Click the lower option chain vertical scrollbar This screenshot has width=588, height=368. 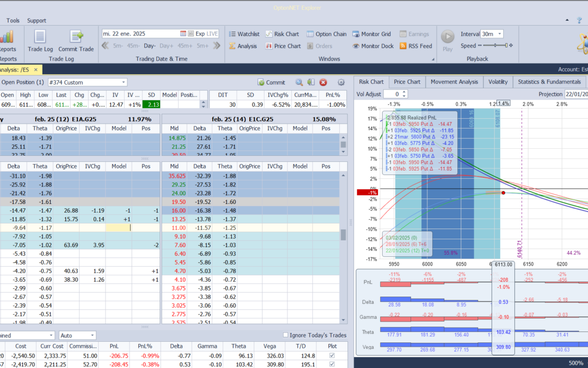(x=343, y=234)
